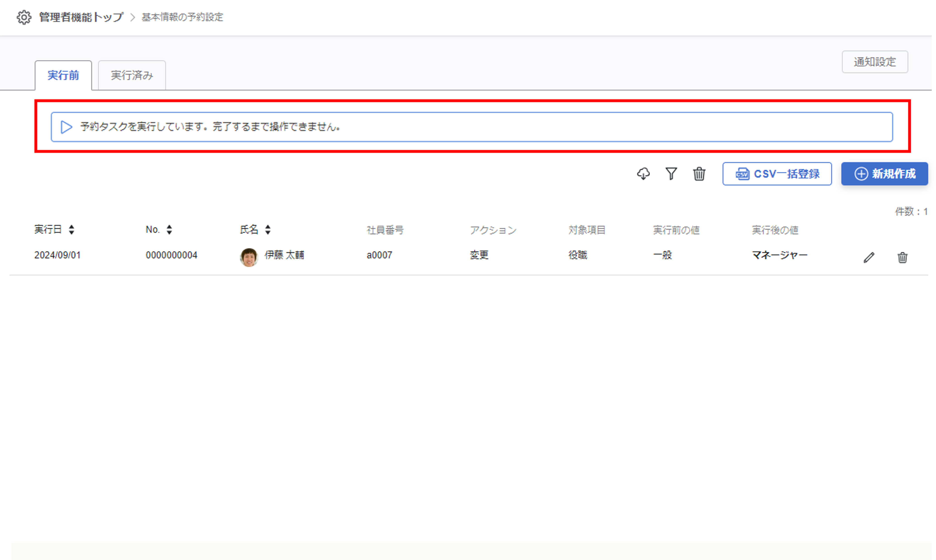Screen dimensions: 936x560
Task: Click the name 伊藤 太輔
Action: [284, 255]
